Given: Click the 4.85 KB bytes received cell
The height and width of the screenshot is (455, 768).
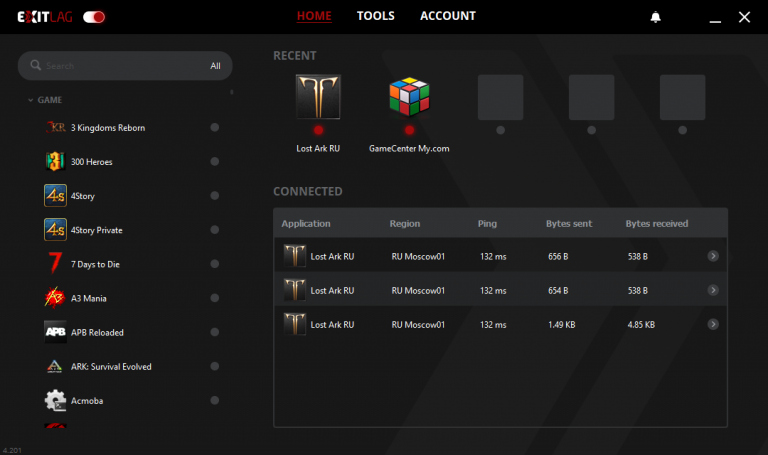Looking at the screenshot, I should [x=641, y=325].
